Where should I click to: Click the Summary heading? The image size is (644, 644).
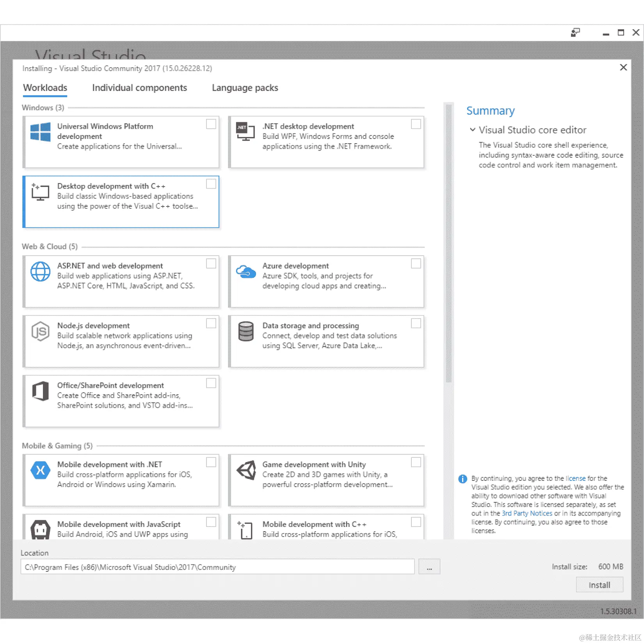click(x=491, y=111)
